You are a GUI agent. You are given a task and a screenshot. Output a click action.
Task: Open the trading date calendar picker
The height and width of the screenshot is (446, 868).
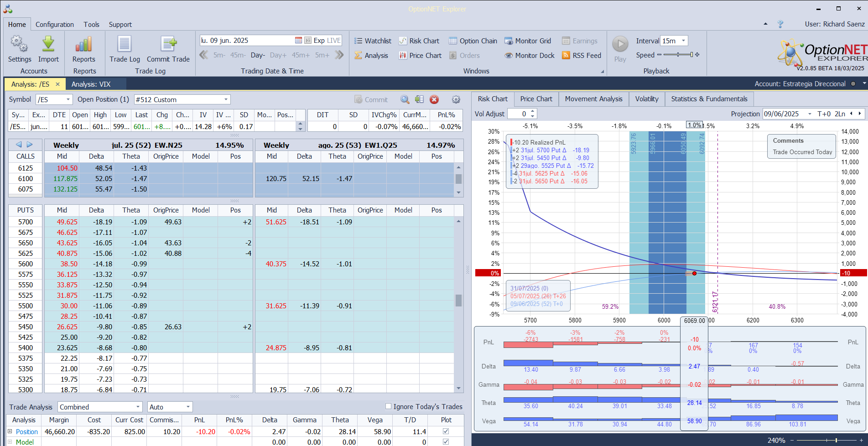pos(298,40)
